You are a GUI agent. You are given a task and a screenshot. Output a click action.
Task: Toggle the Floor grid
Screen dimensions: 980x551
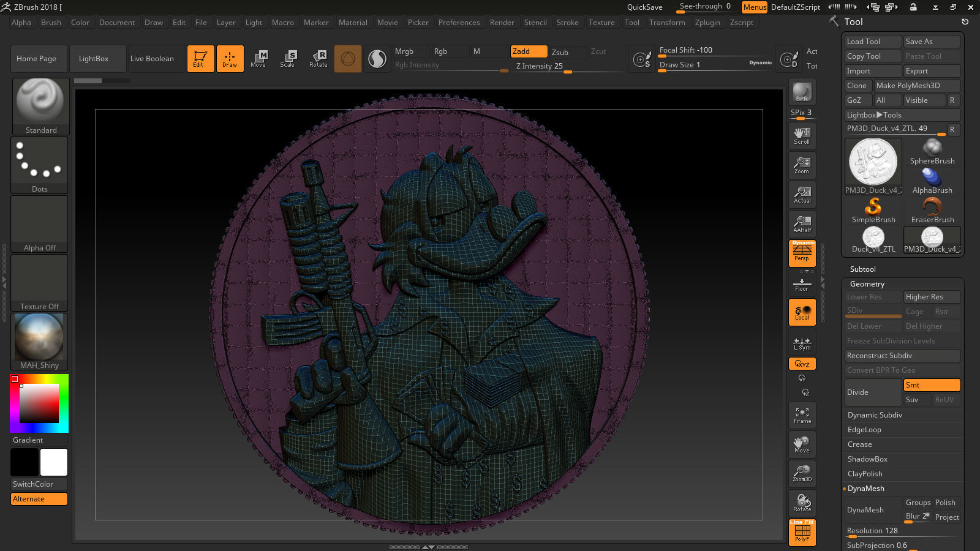click(802, 285)
